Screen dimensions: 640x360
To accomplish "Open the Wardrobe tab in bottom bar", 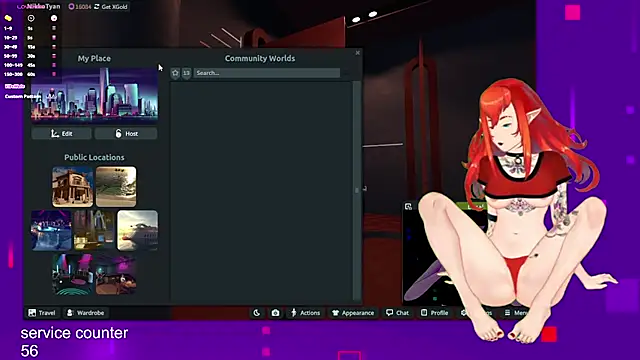I will click(x=85, y=313).
